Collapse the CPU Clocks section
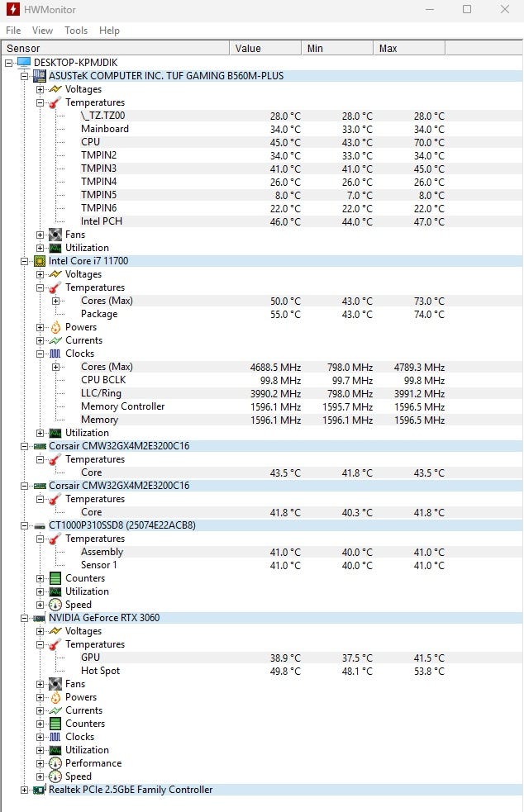Screen dimensions: 524x812 pos(40,354)
